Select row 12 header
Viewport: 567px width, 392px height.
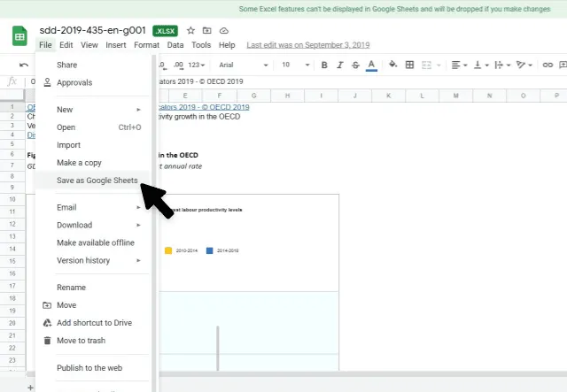click(12, 224)
